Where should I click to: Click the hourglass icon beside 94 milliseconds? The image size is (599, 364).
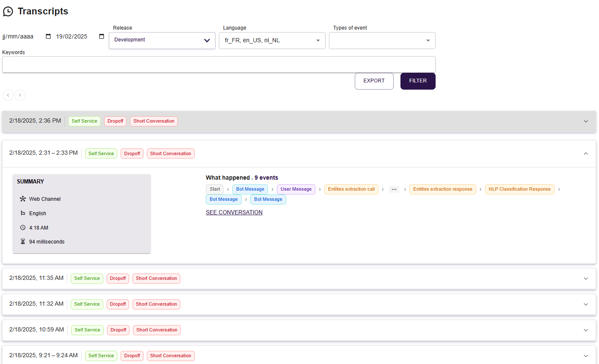pos(23,241)
